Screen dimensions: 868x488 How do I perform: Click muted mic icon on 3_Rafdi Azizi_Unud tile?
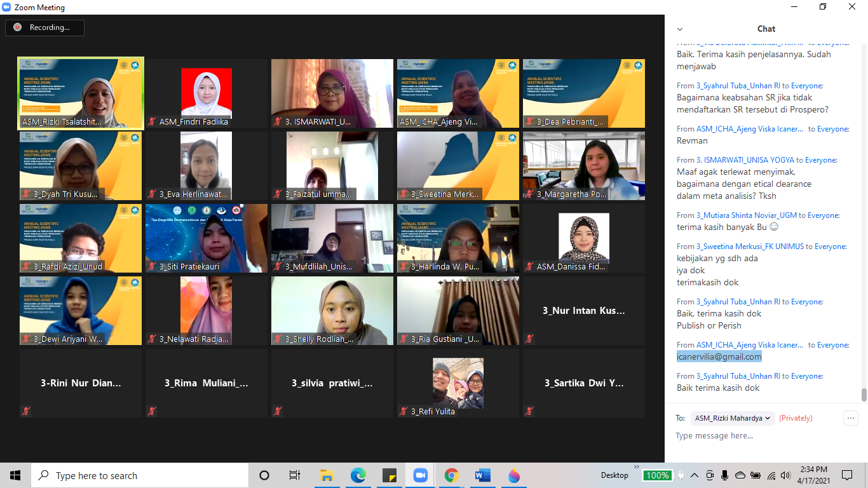point(26,267)
